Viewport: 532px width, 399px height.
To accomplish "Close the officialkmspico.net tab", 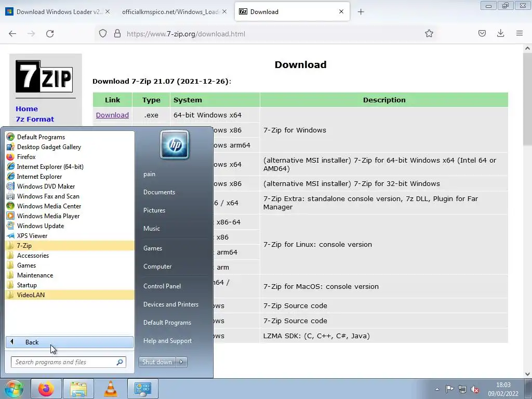I will tap(224, 11).
